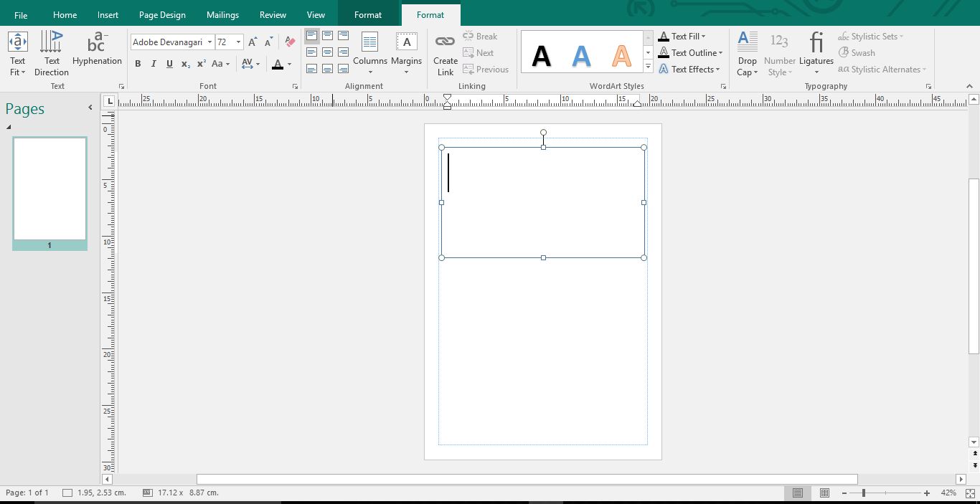The height and width of the screenshot is (504, 980).
Task: Open the Text Effects dropdown
Action: [689, 70]
